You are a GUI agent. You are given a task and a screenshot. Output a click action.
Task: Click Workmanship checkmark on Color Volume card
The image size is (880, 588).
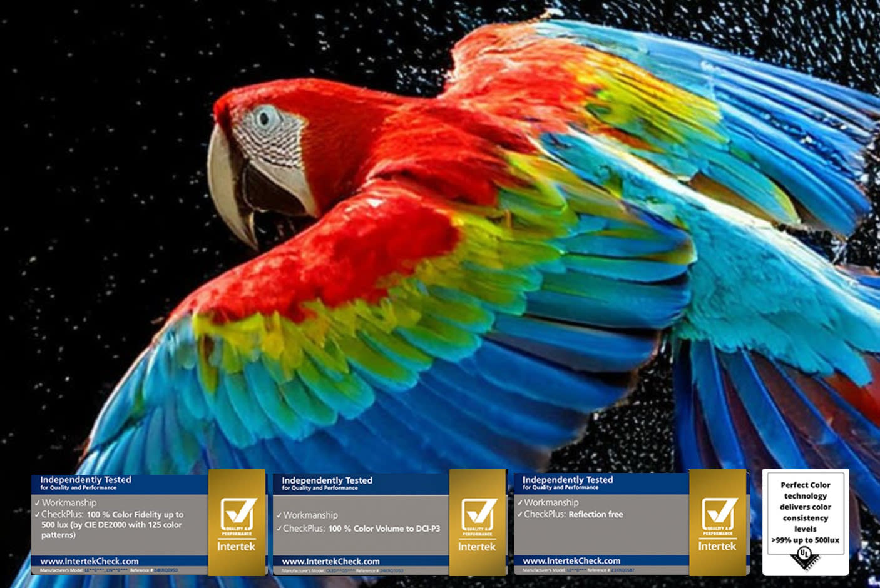click(x=279, y=515)
